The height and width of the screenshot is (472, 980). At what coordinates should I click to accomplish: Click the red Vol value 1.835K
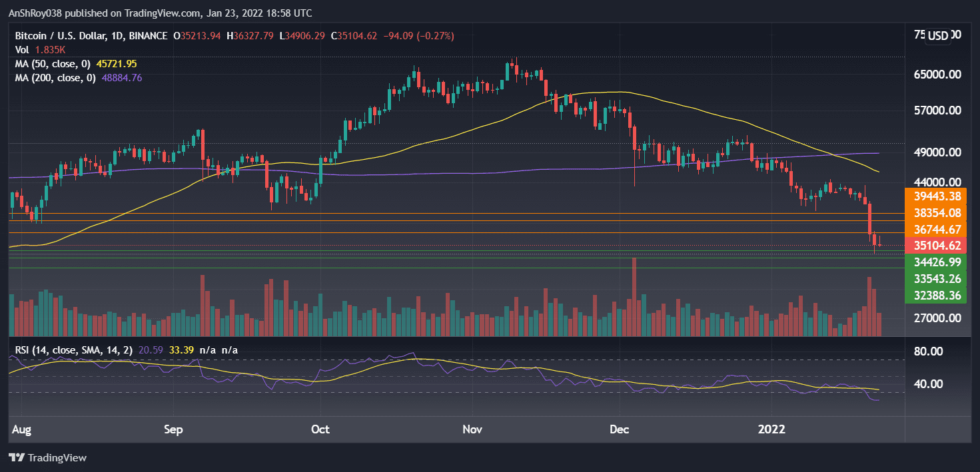click(50, 49)
